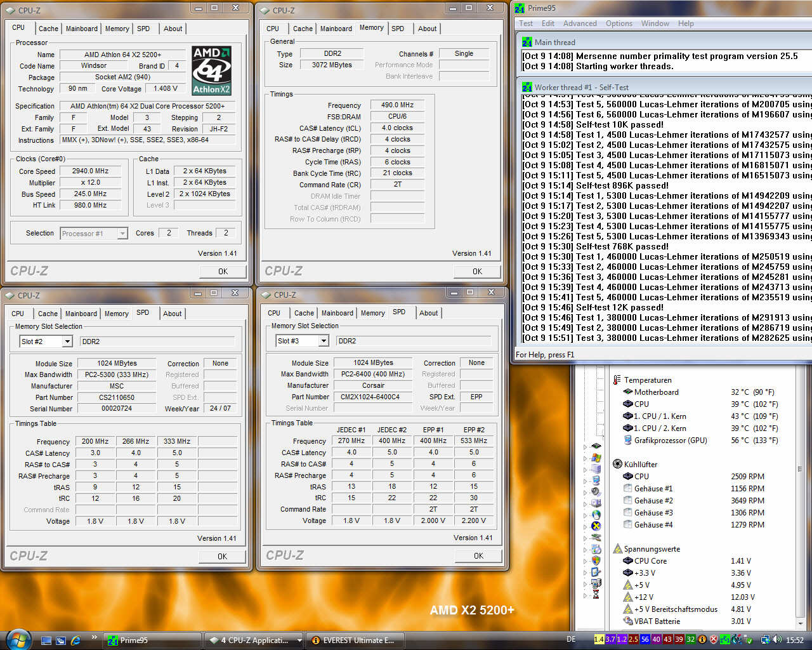
Task: Select the display monitor icon in EVEREST tree
Action: [596, 481]
